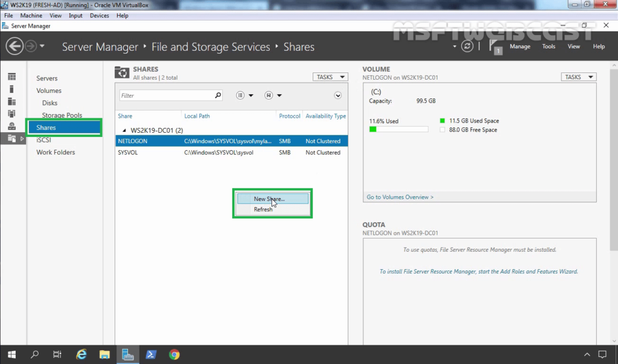
Task: Open VirtualBox Machine menu
Action: coord(31,15)
